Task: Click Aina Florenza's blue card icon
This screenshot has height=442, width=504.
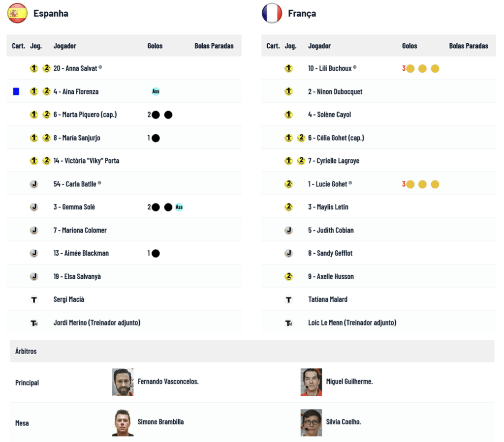Action: click(16, 91)
